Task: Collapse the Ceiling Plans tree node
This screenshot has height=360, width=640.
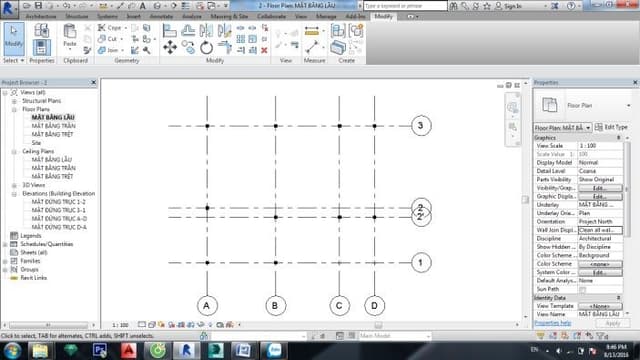Action: [14, 151]
